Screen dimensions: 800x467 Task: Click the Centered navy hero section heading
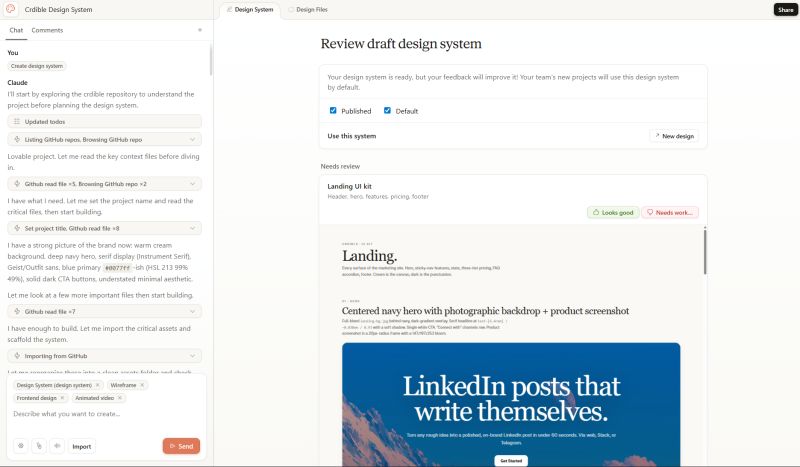click(x=485, y=311)
